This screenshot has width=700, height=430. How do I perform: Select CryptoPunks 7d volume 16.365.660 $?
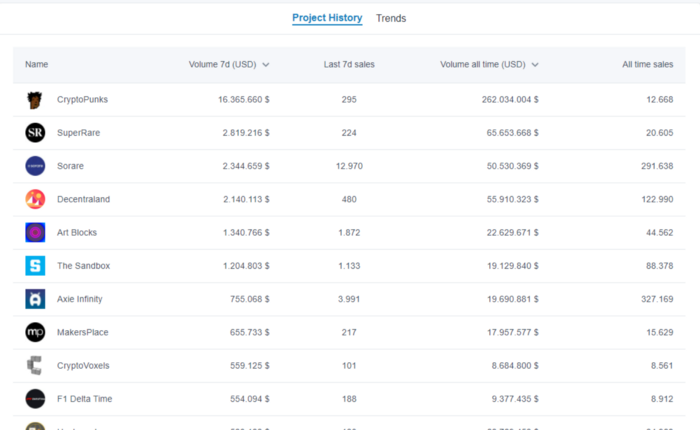click(244, 100)
